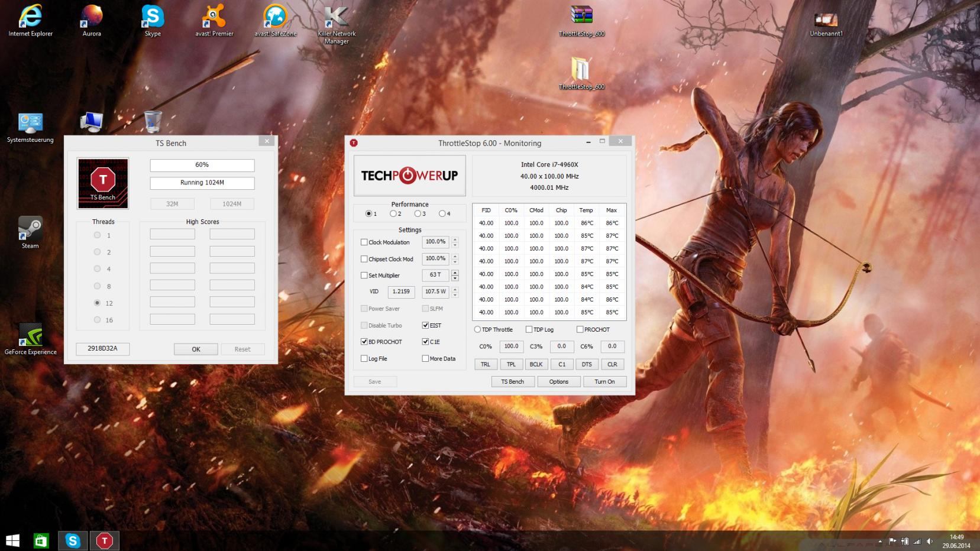Enable the Chipset Clock Mod checkbox
The width and height of the screenshot is (980, 551).
click(x=364, y=259)
